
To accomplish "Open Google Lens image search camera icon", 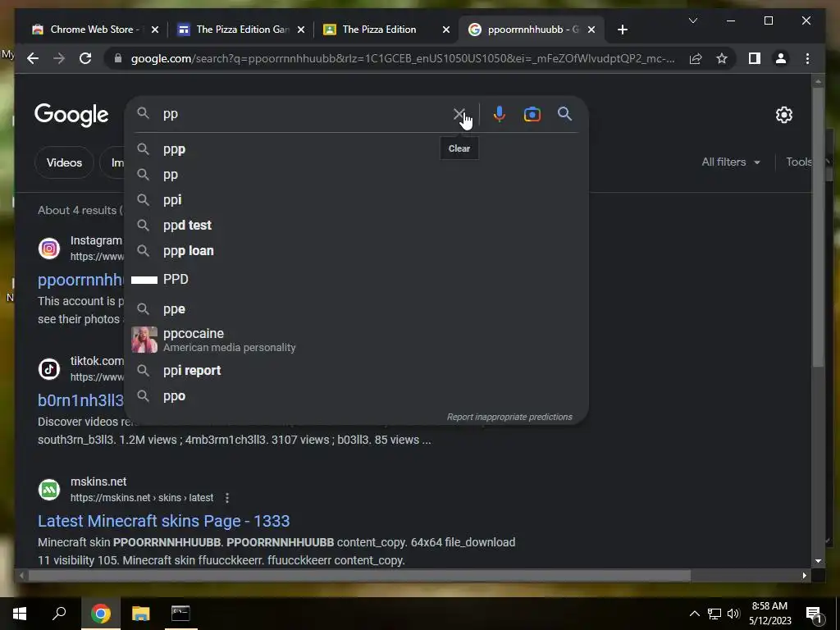I will point(532,114).
